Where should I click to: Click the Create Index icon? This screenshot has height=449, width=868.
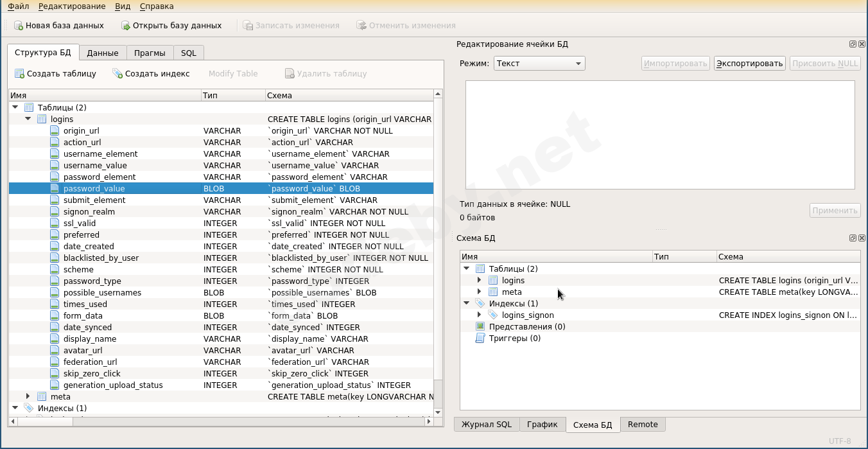pos(117,74)
